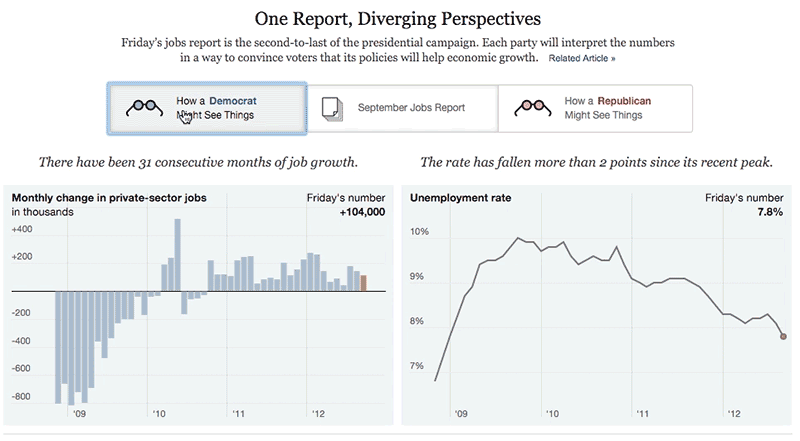Viewport: 800px width, 441px height.
Task: Click the +104,000 Friday's number value
Action: (x=362, y=212)
